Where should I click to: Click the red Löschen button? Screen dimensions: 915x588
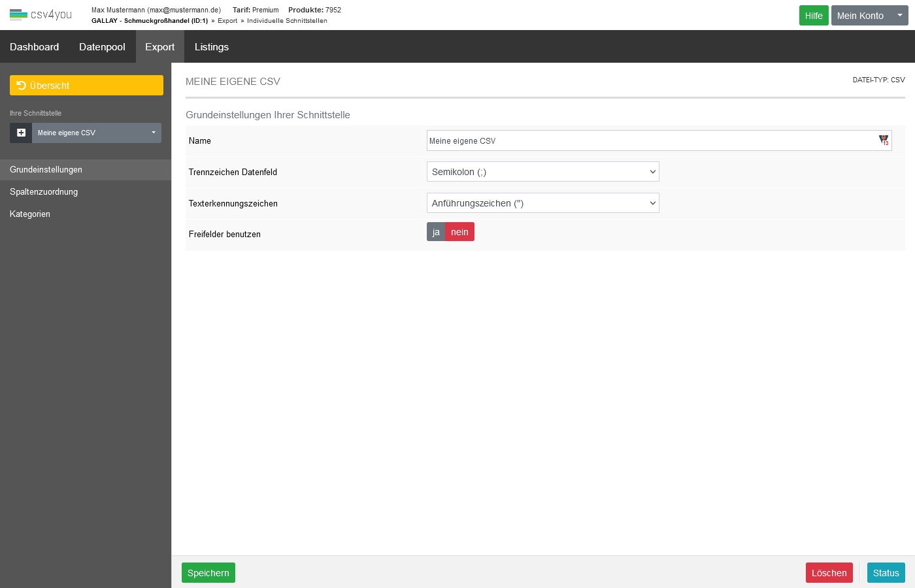[829, 573]
